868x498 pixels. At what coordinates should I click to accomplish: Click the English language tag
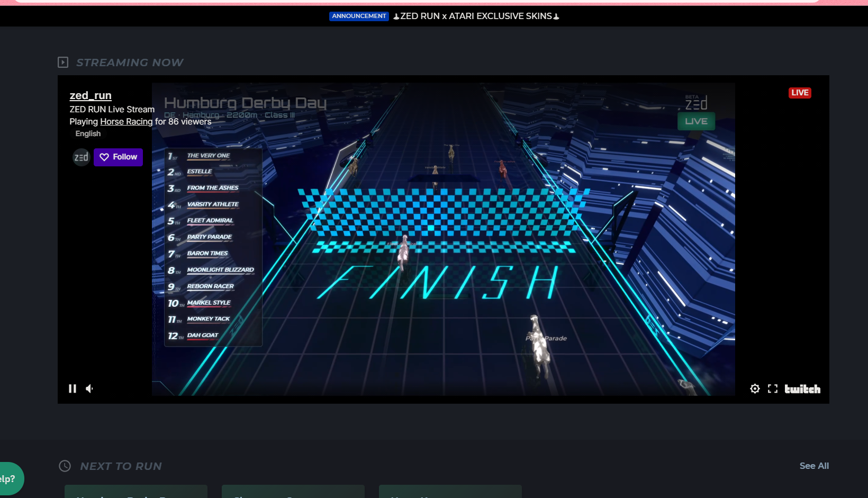pos(88,134)
